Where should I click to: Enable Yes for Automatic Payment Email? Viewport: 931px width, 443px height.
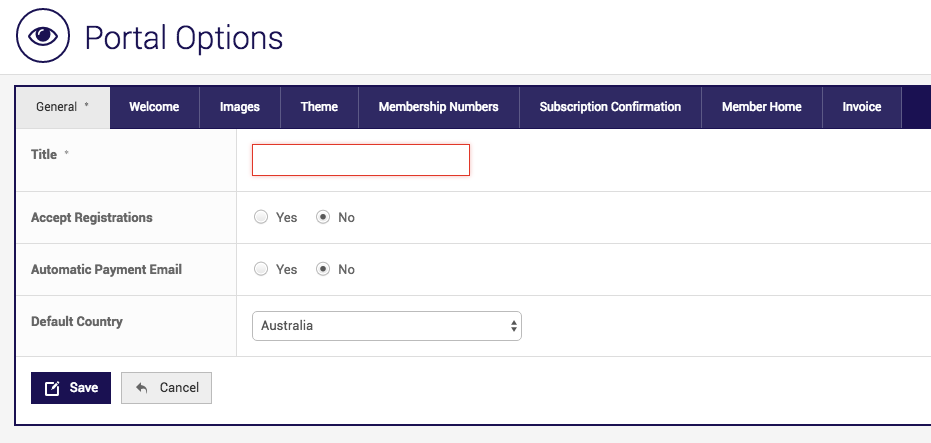pyautogui.click(x=261, y=269)
